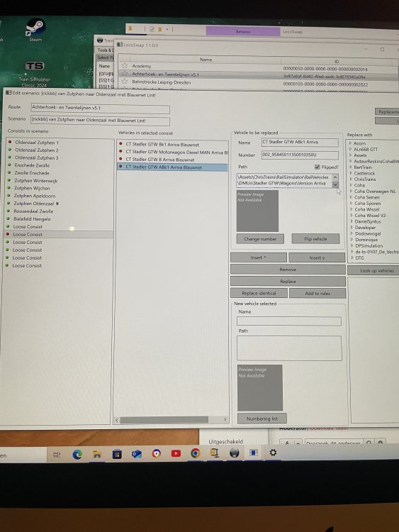Click the Path box scroll-up arrow
The image size is (399, 532).
click(335, 177)
